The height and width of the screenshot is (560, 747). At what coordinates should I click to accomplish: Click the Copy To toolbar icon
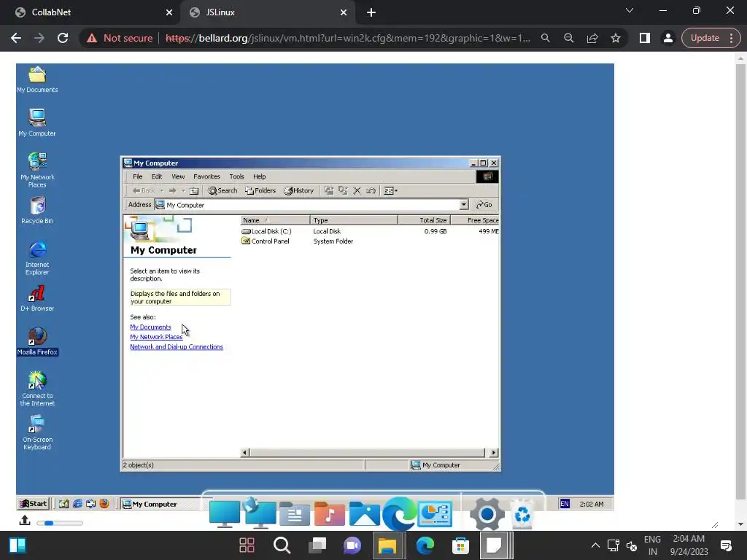(343, 190)
